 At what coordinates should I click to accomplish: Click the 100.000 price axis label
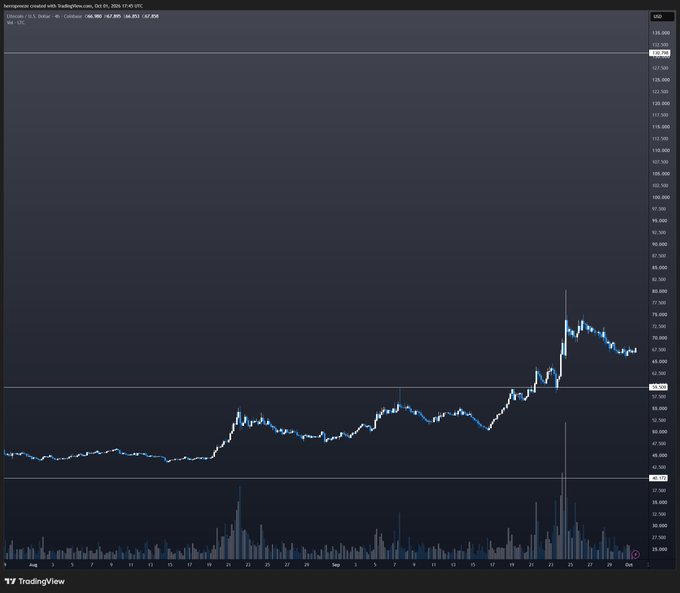(660, 197)
